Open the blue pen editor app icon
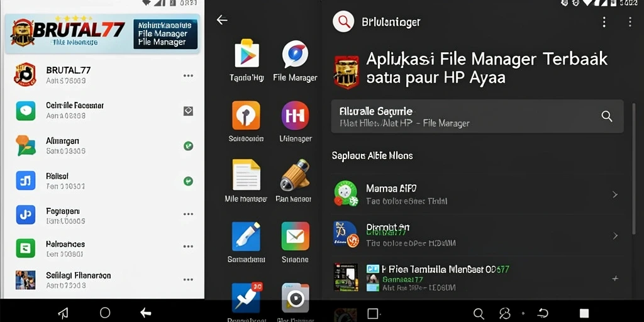This screenshot has width=644, height=322. pyautogui.click(x=246, y=236)
